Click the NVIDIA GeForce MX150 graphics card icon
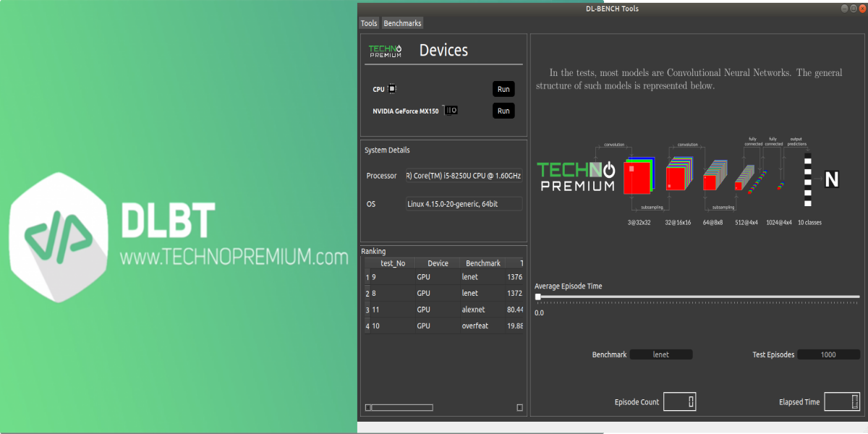This screenshot has width=868, height=434. coord(451,111)
